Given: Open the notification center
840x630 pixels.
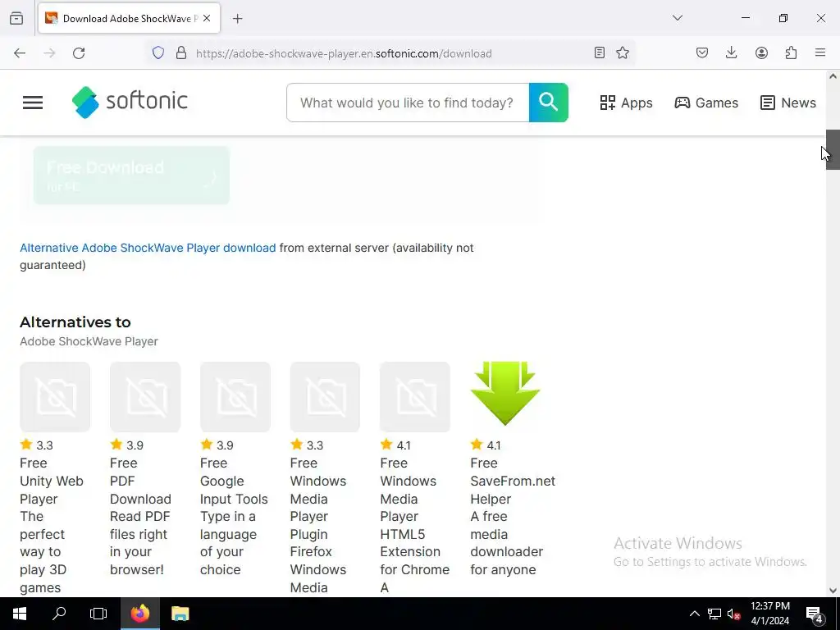Looking at the screenshot, I should tap(815, 614).
